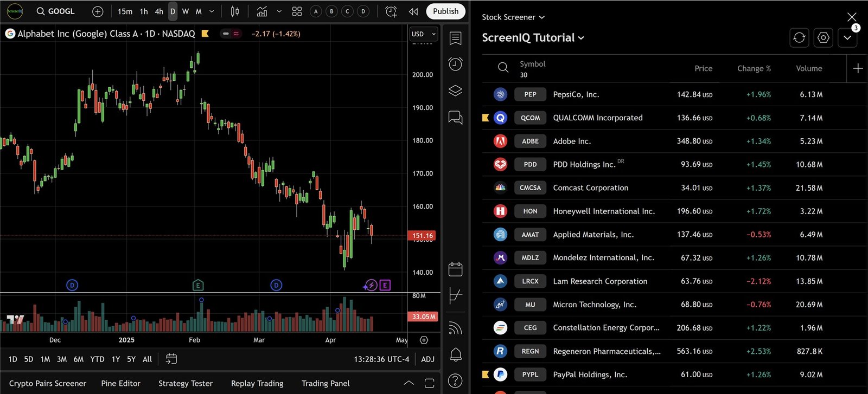Viewport: 868px width, 394px height.
Task: Select the M monthly timeframe
Action: pyautogui.click(x=199, y=11)
